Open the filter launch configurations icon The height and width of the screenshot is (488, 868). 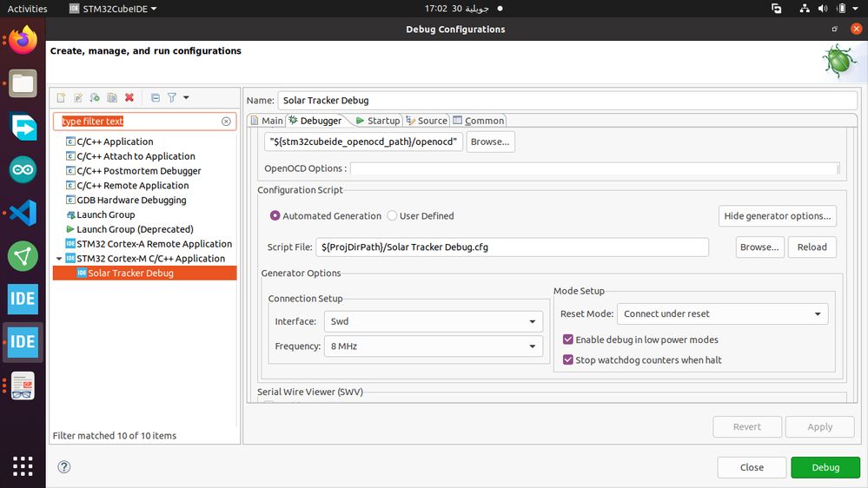[172, 98]
